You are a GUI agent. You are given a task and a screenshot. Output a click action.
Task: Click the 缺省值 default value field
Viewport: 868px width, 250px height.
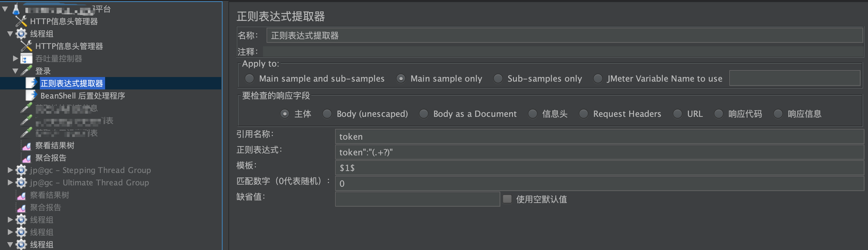tap(417, 199)
